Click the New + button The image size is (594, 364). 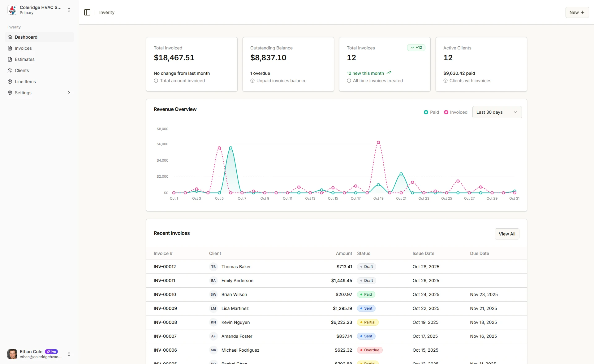[x=577, y=12]
